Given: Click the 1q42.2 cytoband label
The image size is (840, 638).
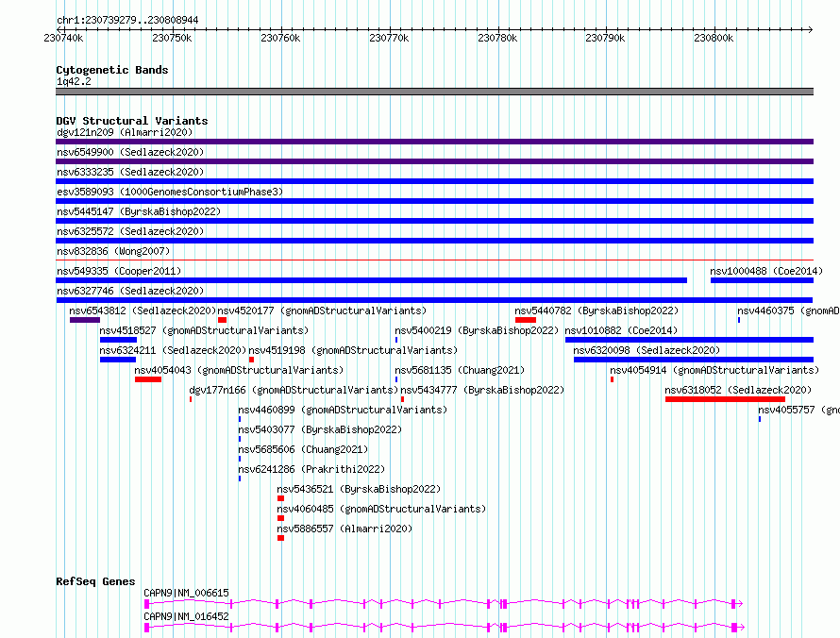Looking at the screenshot, I should coord(74,81).
